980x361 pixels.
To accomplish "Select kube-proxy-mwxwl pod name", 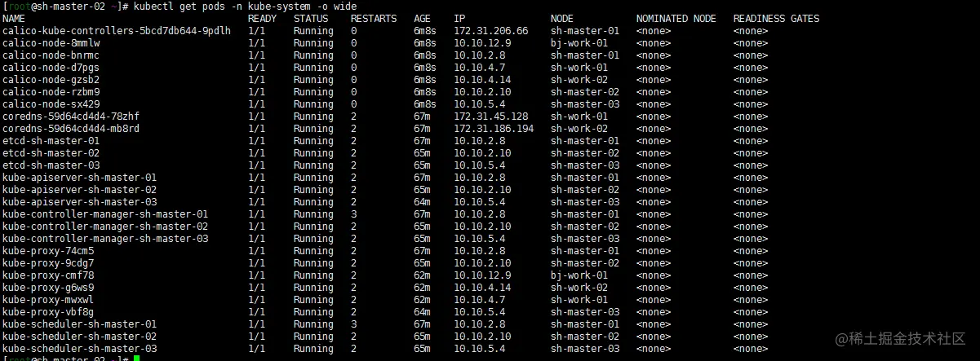I will pyautogui.click(x=48, y=300).
